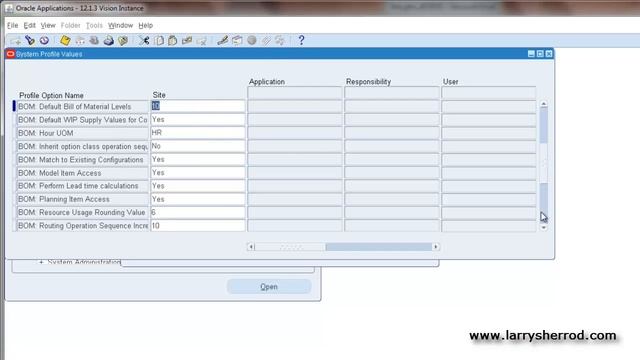Select profile 'BOM: Planning Item Access'
This screenshot has height=360, width=640.
point(82,199)
